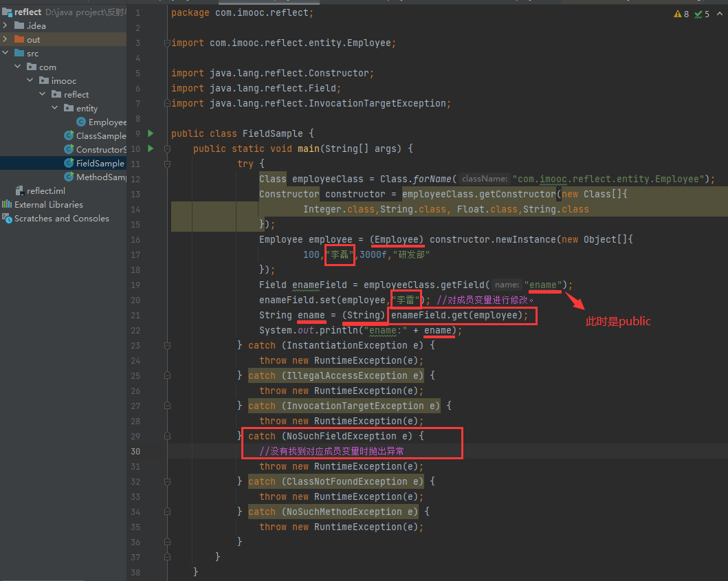Select reflect.iml file in project tree
This screenshot has width=728, height=581.
pyautogui.click(x=46, y=190)
